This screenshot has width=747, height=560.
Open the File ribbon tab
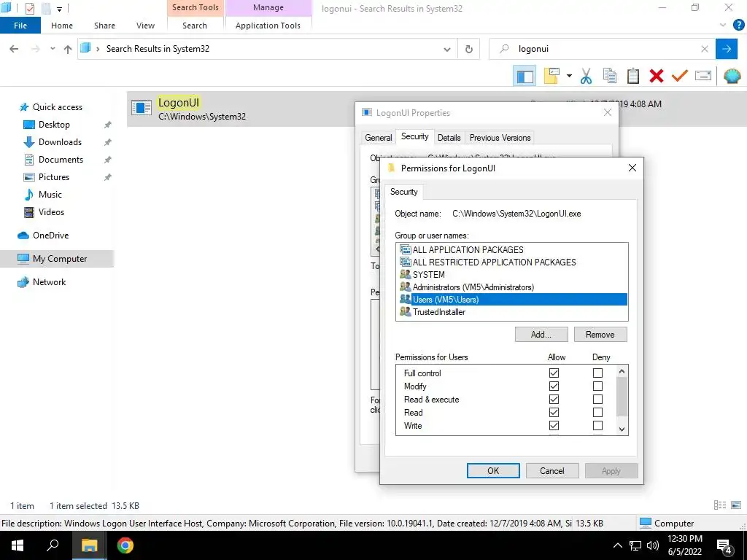pos(20,26)
